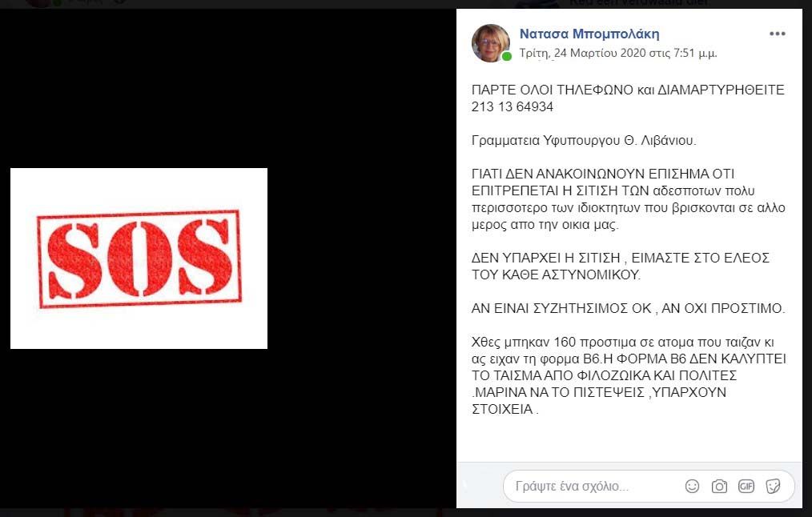Image resolution: width=812 pixels, height=517 pixels.
Task: Close the viewer via the dark top strip
Action: (406, 4)
